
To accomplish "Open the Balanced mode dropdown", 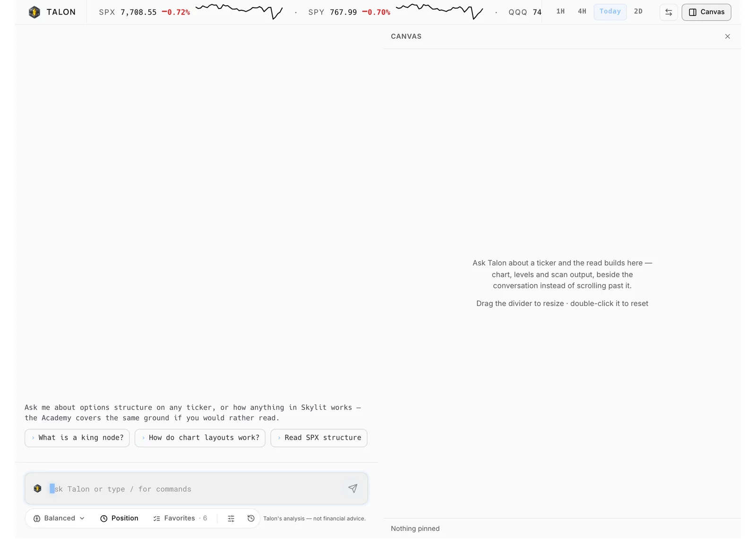I will 59,519.
